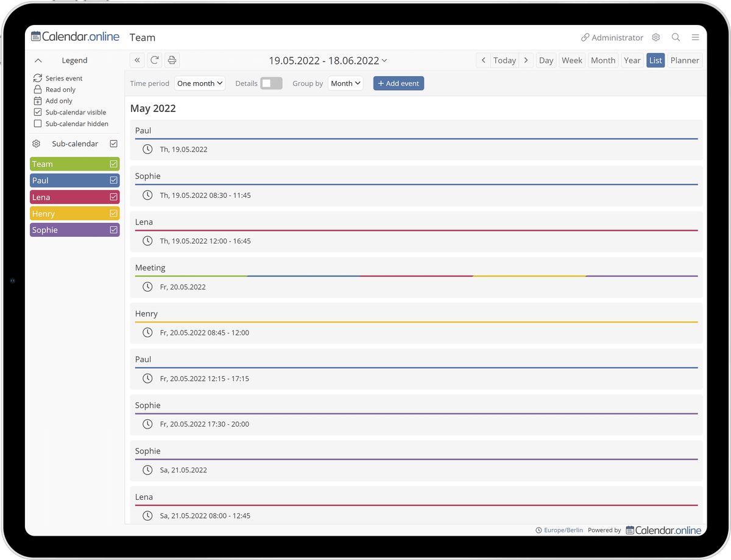Open sub-calendar settings gear icon
This screenshot has width=731, height=560.
[37, 144]
